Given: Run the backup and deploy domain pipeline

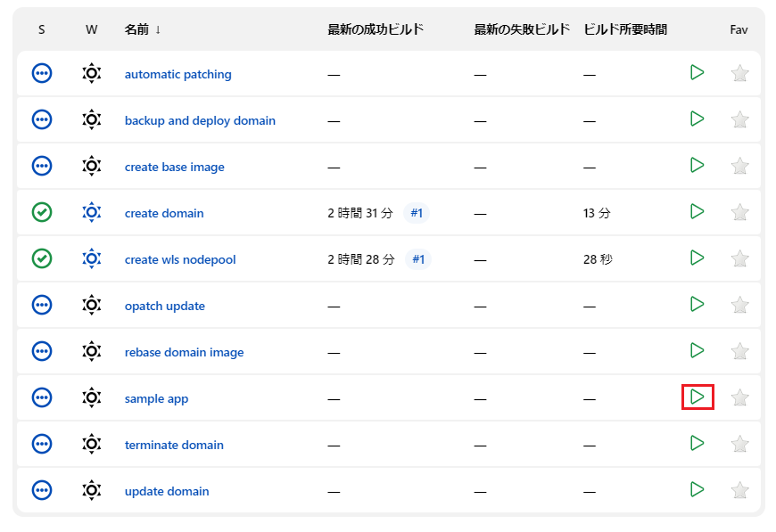Looking at the screenshot, I should (x=697, y=119).
